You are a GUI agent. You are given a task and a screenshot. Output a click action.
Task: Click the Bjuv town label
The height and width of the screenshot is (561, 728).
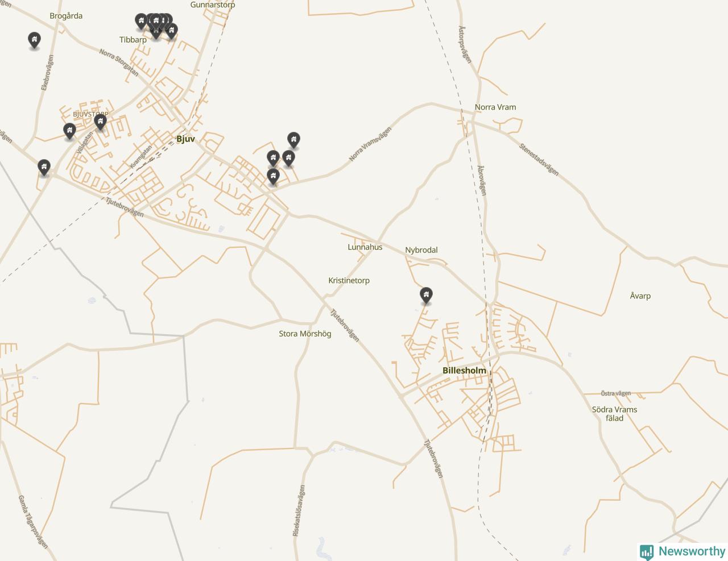[185, 139]
